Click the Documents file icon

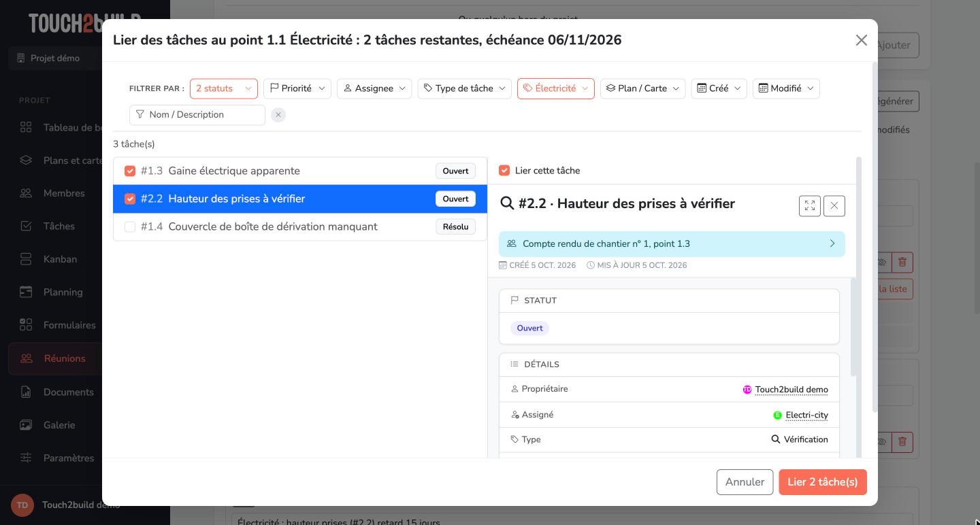tap(26, 392)
